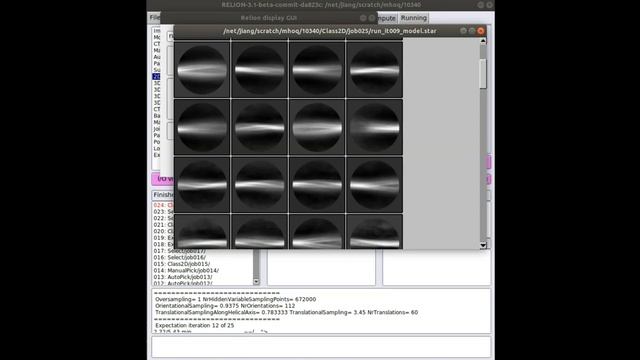
Task: Close the run_it009_model.star class viewer window
Action: [x=481, y=31]
